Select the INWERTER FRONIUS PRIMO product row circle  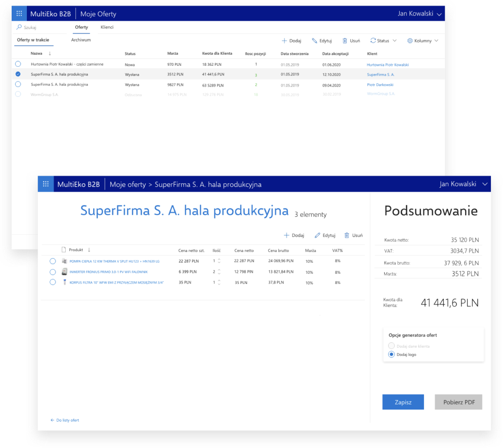click(x=53, y=272)
